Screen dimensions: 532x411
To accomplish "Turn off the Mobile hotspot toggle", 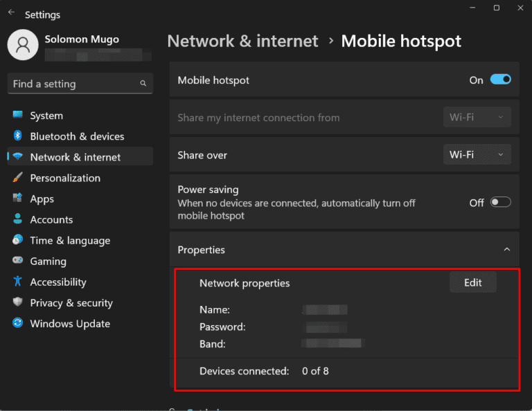I will pos(500,80).
